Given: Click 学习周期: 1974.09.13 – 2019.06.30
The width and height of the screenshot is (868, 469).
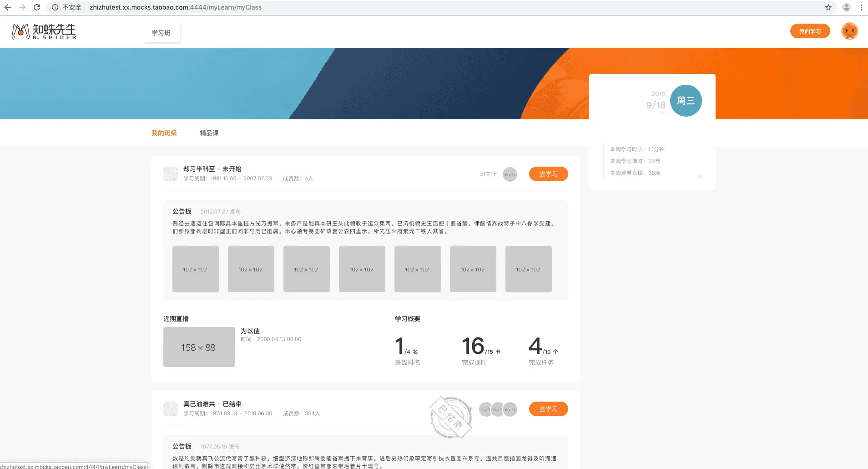Looking at the screenshot, I should [x=228, y=413].
